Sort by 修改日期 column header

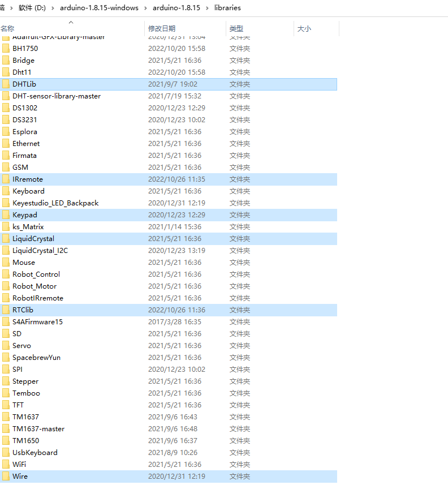(162, 29)
